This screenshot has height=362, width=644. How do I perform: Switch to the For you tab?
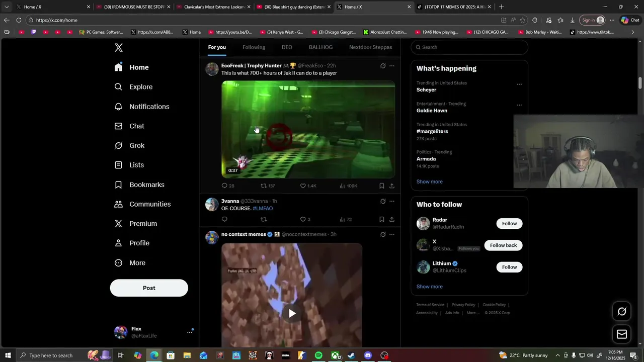217,47
